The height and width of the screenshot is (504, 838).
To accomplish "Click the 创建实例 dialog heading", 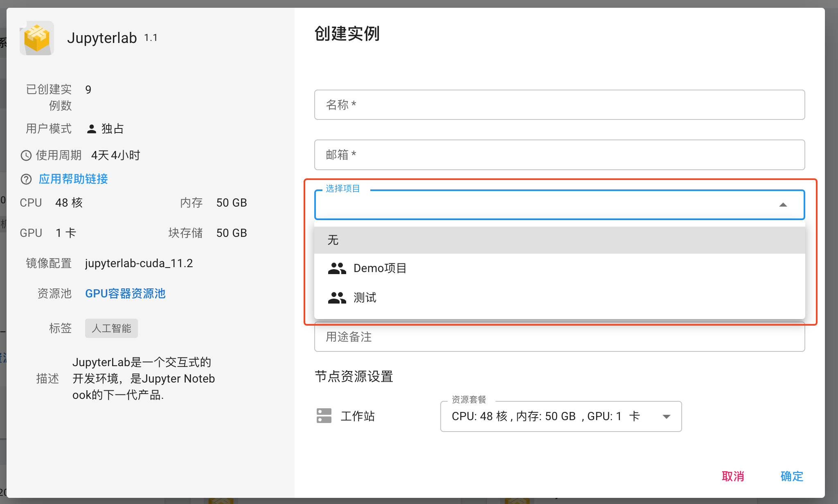I will (x=347, y=34).
